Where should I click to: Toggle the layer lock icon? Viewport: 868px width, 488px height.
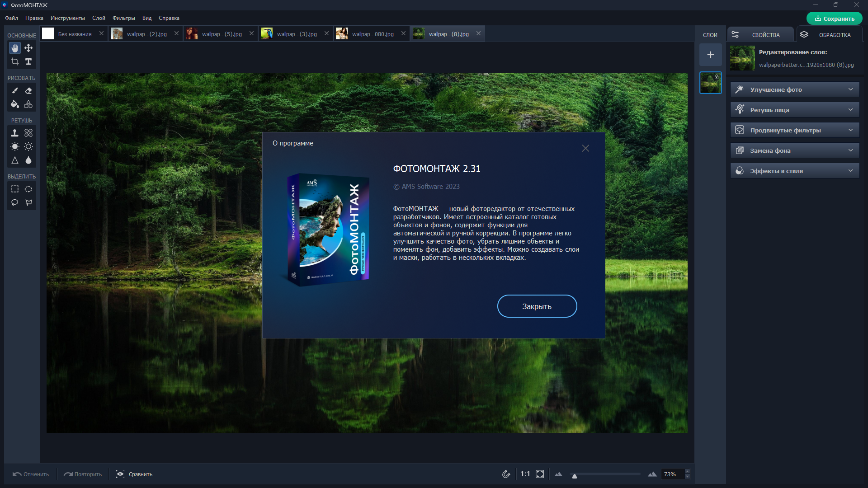(717, 77)
